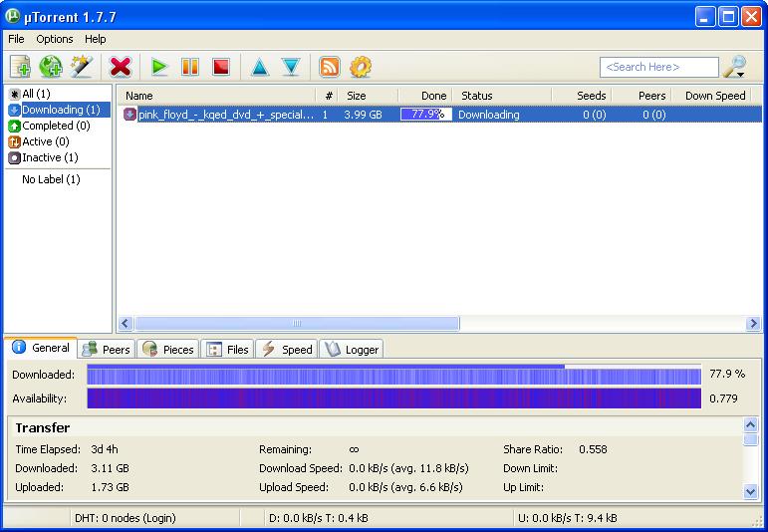Viewport: 768px width, 532px height.
Task: Click the Time Elapsed value 3d 4h
Action: (x=105, y=449)
